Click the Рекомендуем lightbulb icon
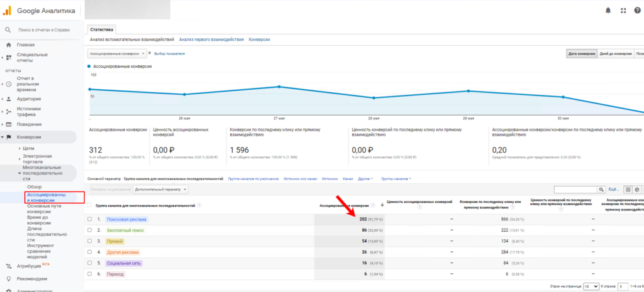Image resolution: width=644 pixels, height=292 pixels. (8, 279)
